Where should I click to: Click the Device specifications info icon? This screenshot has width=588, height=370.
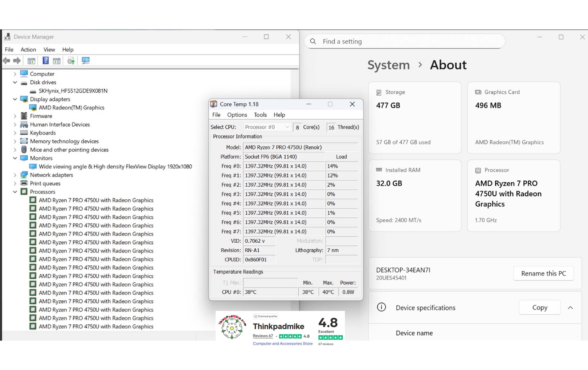pos(381,307)
